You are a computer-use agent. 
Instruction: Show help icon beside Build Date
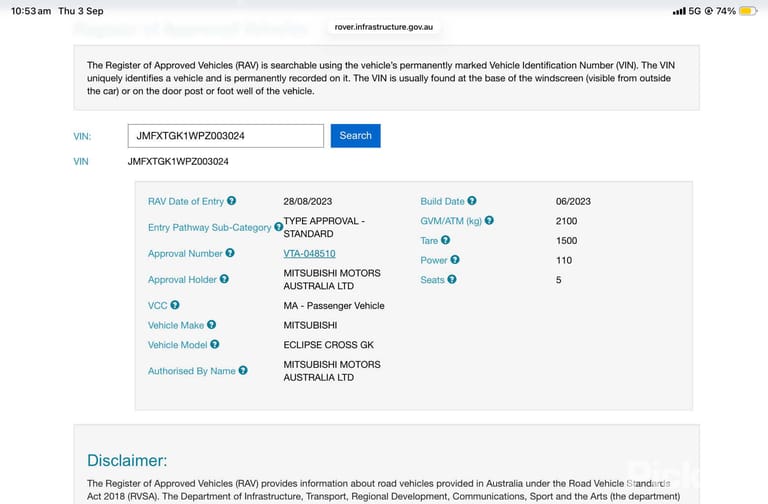click(472, 201)
